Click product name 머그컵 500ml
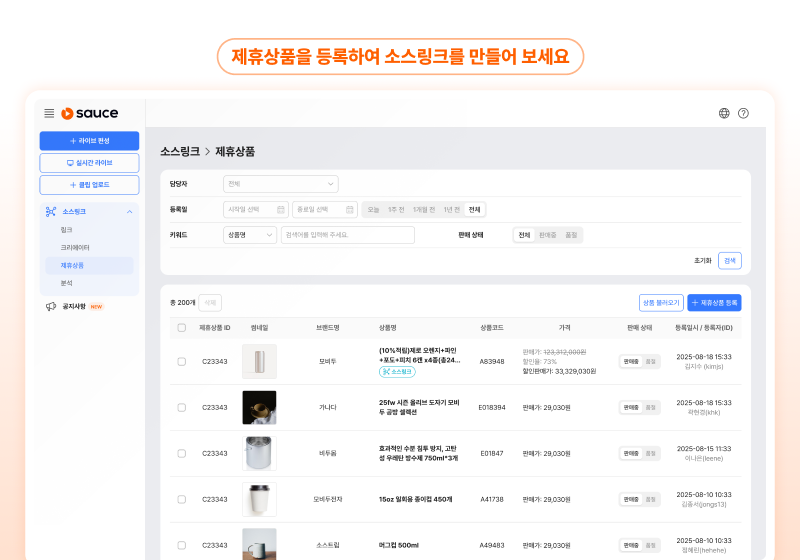 [398, 545]
